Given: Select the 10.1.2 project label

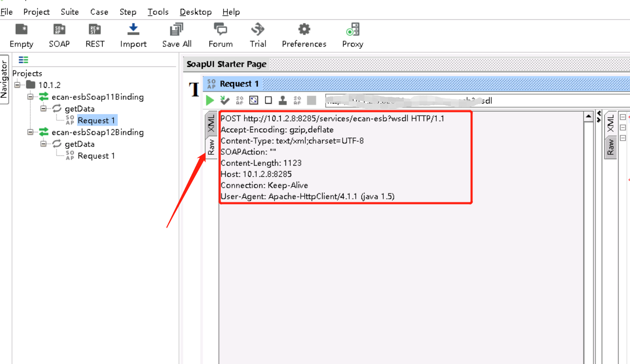Looking at the screenshot, I should point(49,85).
